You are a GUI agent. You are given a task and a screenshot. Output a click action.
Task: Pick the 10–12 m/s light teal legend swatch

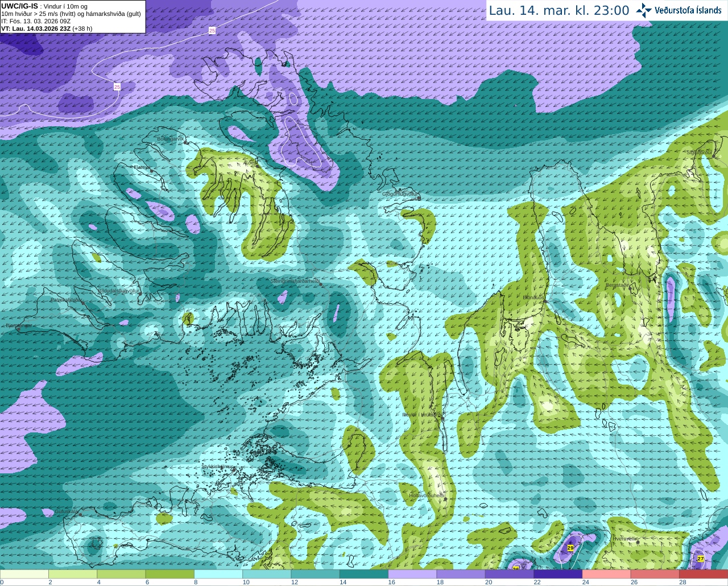(x=267, y=574)
